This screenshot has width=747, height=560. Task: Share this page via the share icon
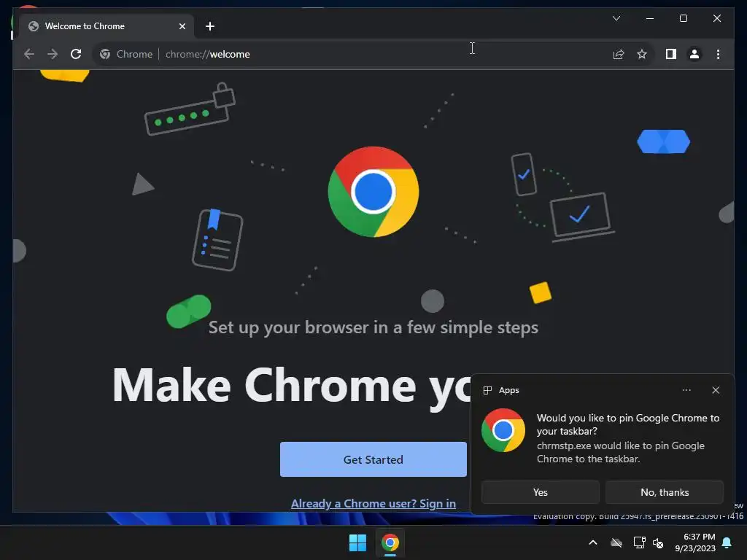pyautogui.click(x=619, y=54)
